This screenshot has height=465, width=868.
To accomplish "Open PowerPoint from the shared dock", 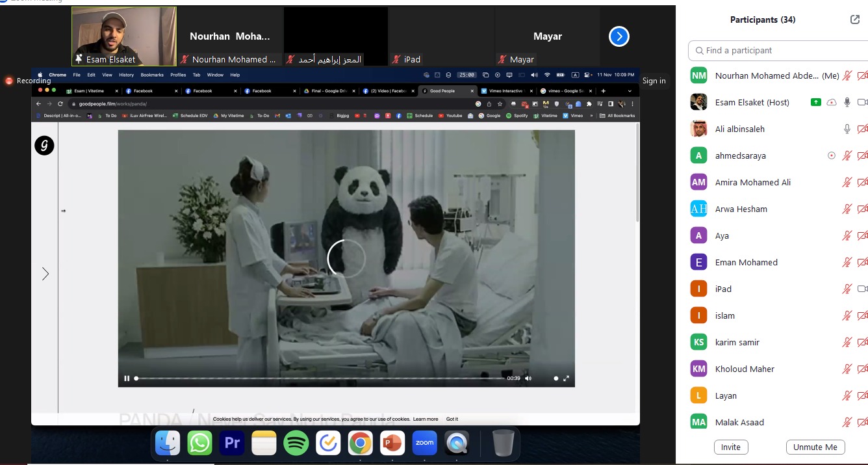I will pyautogui.click(x=392, y=443).
